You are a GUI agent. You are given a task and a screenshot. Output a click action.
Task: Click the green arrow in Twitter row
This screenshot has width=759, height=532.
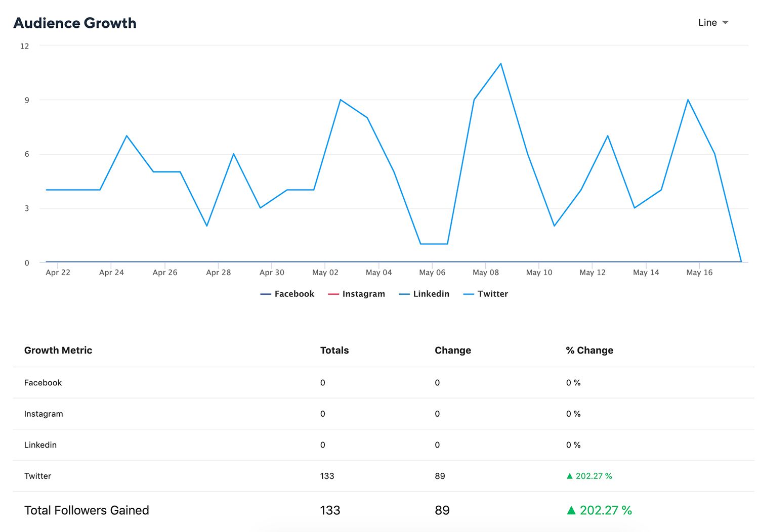[570, 476]
